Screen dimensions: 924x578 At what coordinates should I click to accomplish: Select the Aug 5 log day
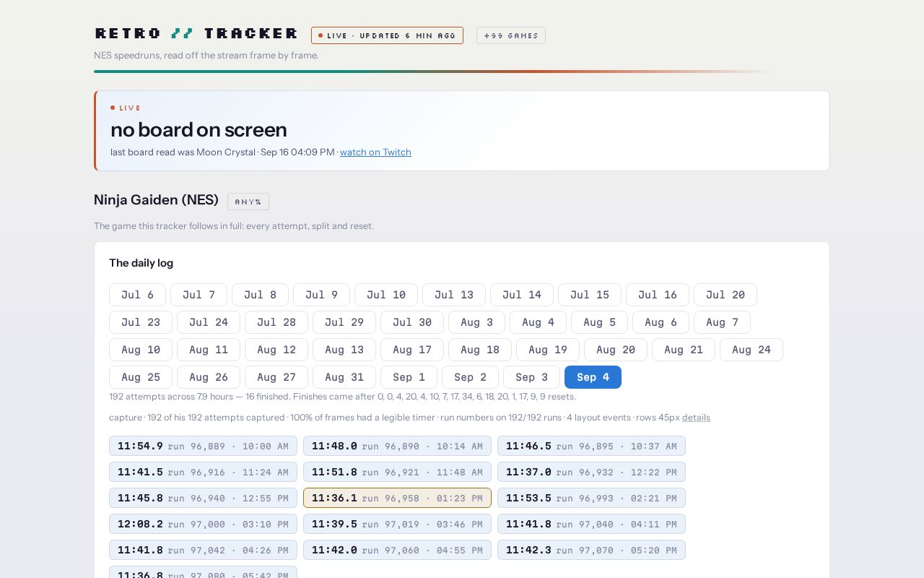pyautogui.click(x=599, y=322)
